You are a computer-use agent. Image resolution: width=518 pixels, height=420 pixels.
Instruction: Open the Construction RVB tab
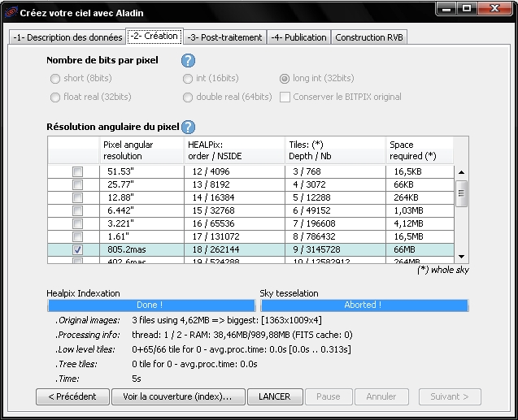(x=369, y=37)
